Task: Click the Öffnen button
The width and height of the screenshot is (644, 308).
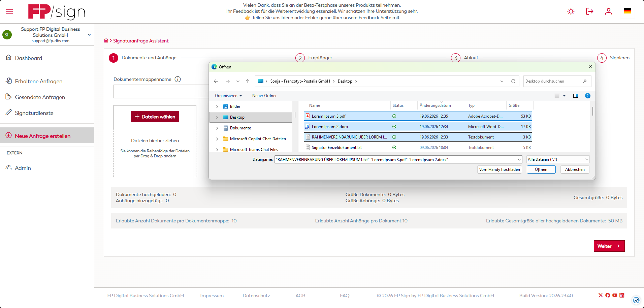Action: click(x=541, y=170)
